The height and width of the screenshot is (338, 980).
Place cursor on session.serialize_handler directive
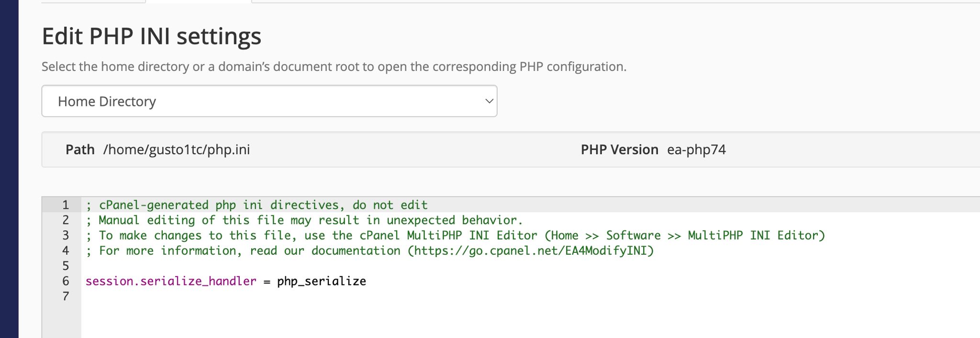click(x=171, y=281)
